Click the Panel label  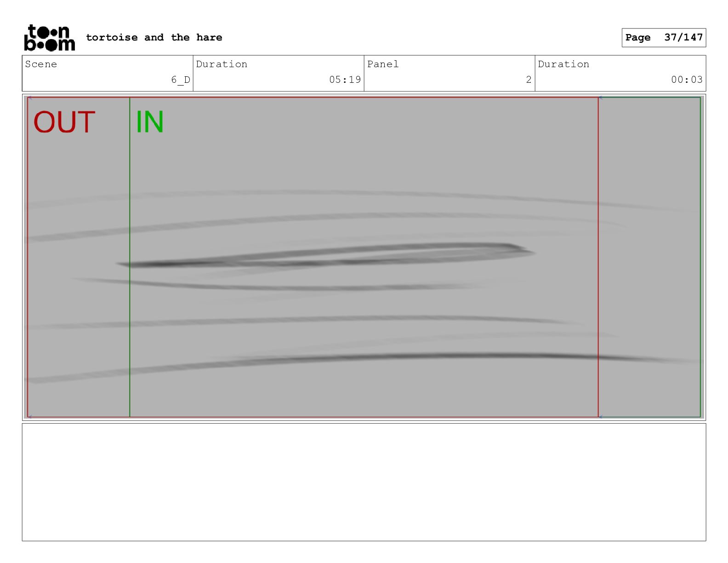[x=383, y=64]
